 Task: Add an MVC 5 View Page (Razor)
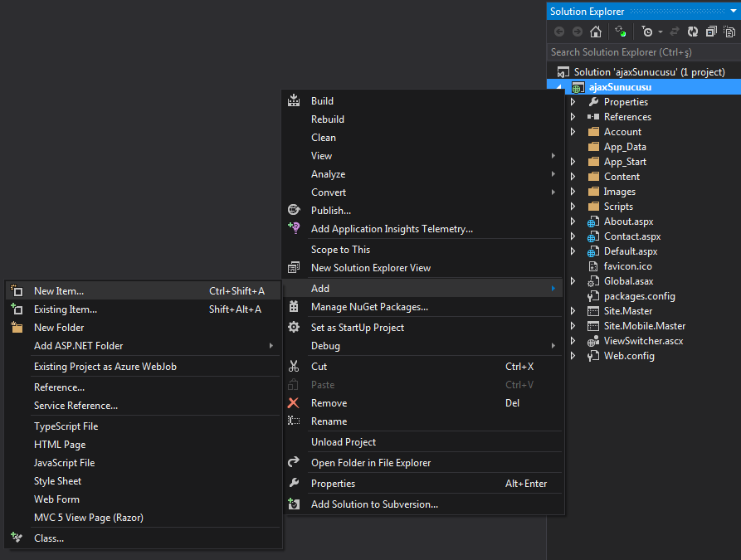click(144, 518)
